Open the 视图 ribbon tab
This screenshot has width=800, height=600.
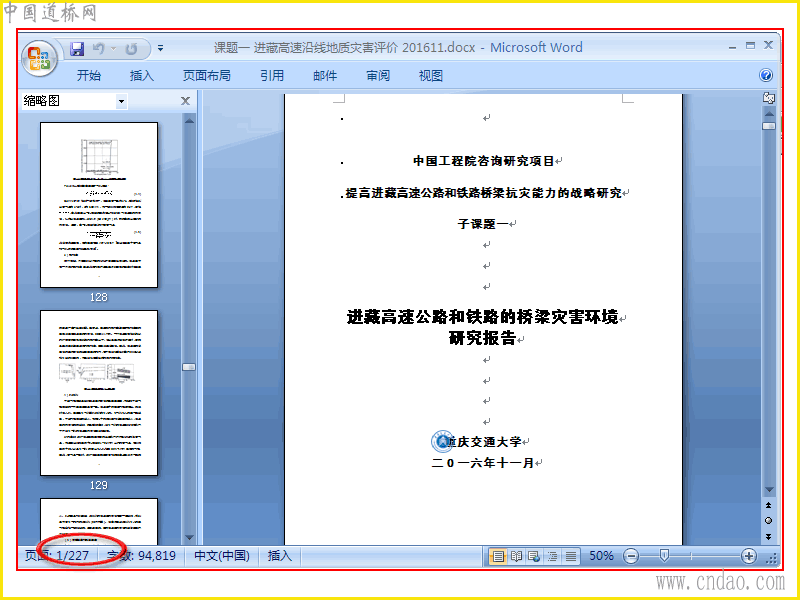pos(431,76)
